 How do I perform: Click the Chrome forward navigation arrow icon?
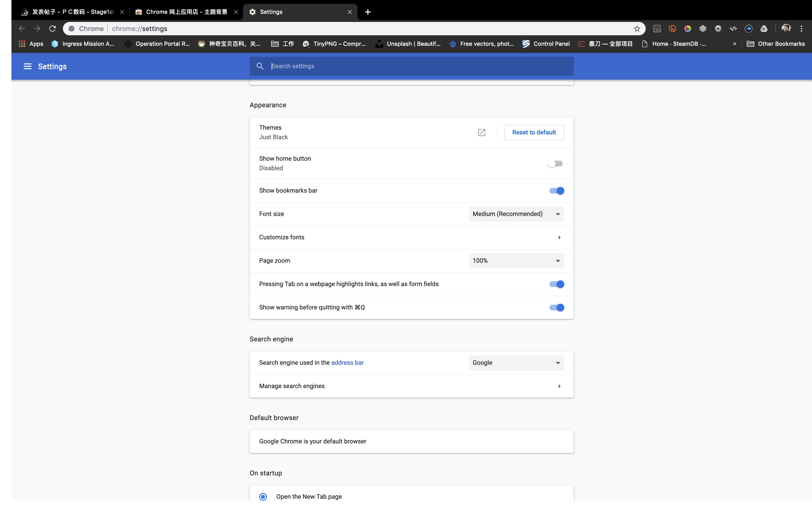37,28
